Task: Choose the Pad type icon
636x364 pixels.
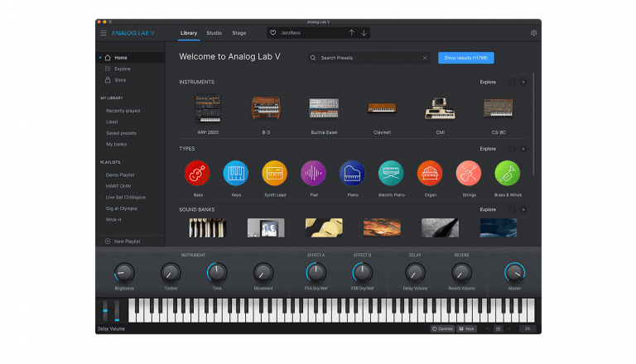Action: pos(313,173)
